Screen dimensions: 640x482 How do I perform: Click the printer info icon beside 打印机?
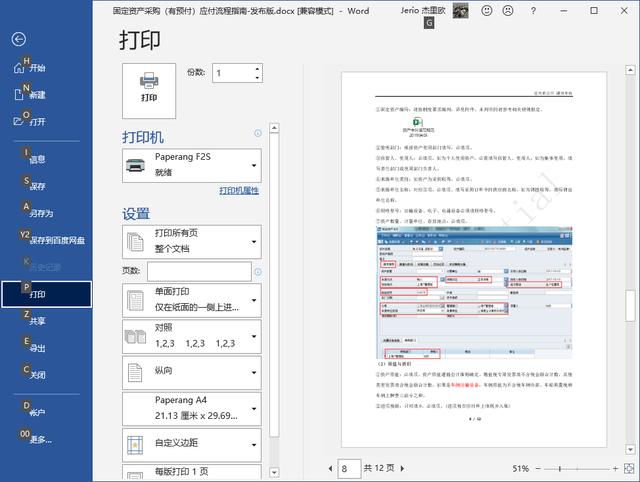pyautogui.click(x=258, y=133)
